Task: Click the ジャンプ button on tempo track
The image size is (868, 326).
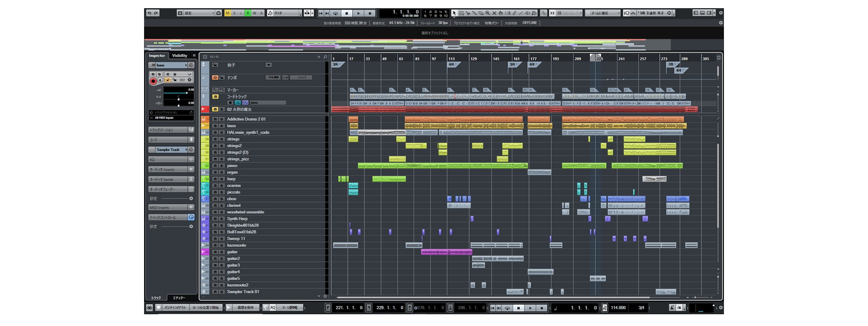Action: pos(302,77)
